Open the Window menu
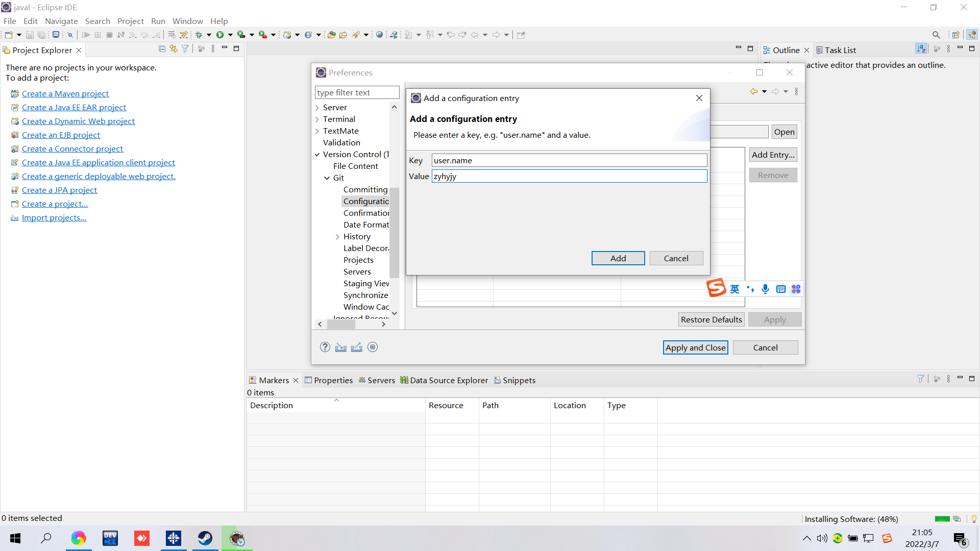 [x=187, y=21]
